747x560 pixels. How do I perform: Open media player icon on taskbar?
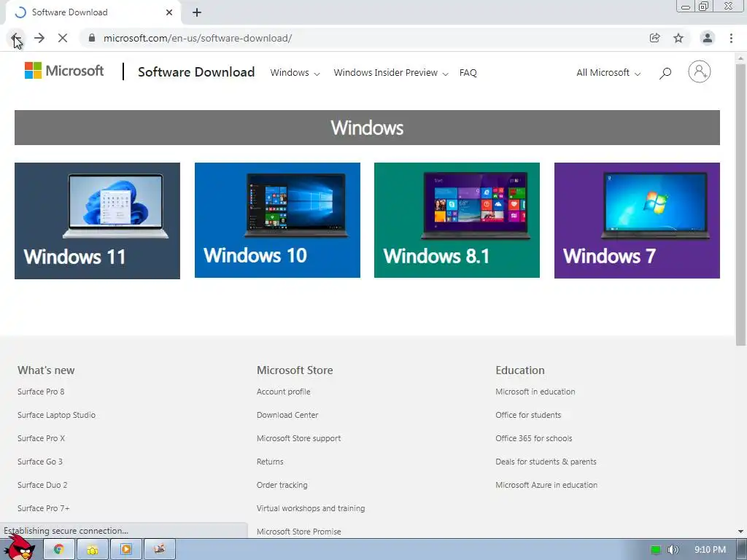(x=125, y=550)
